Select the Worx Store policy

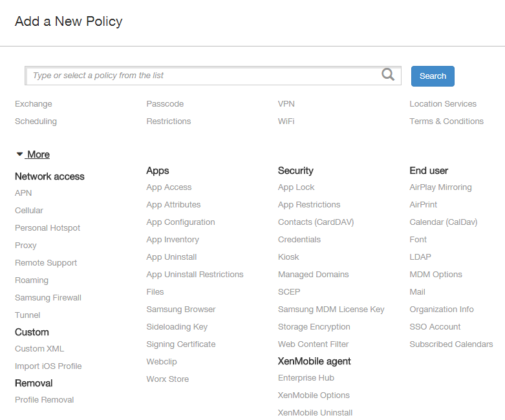coord(167,379)
